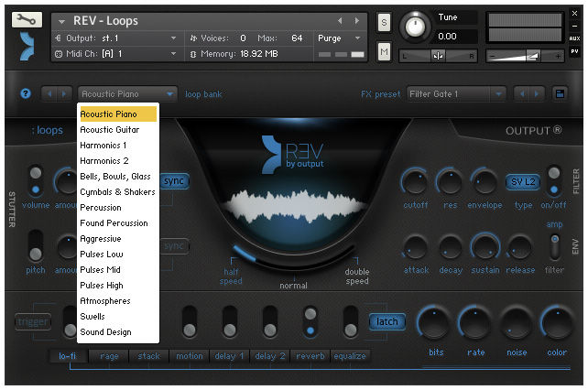Click the filter envelope knob

click(485, 182)
